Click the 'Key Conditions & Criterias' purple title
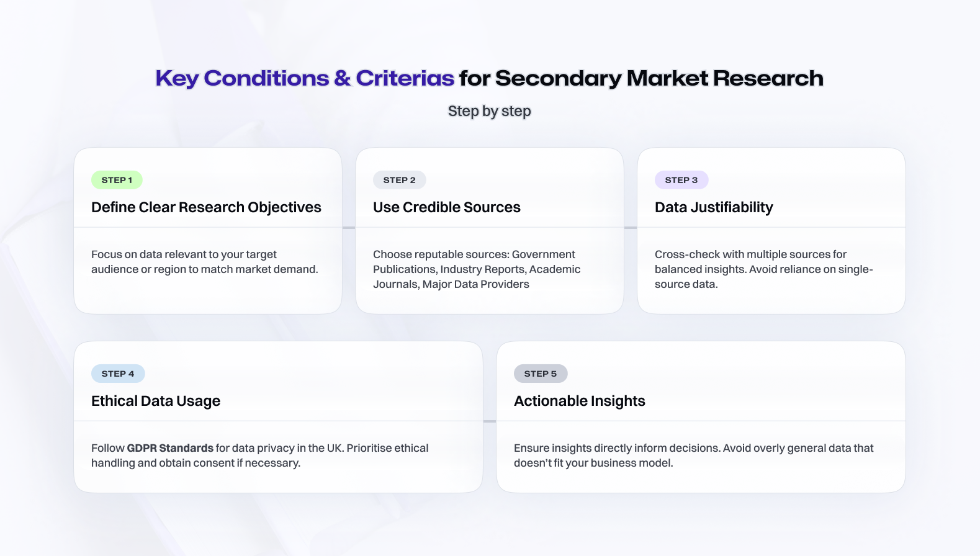This screenshot has width=980, height=556. coord(305,78)
